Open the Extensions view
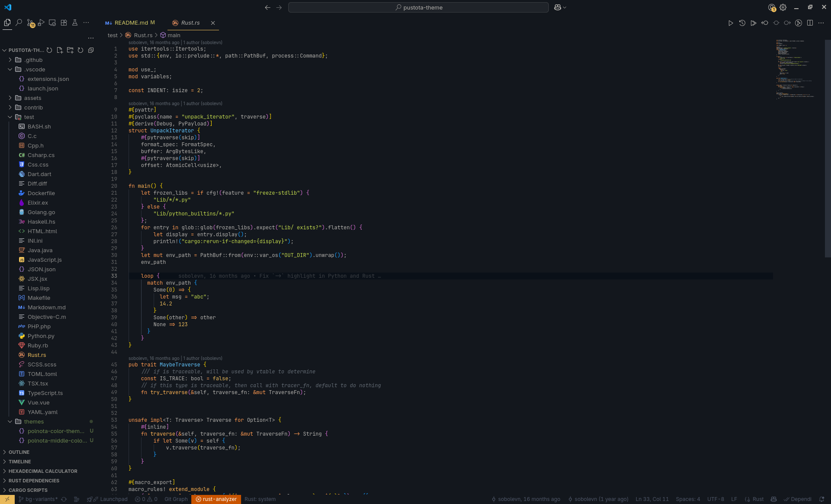 tap(64, 23)
